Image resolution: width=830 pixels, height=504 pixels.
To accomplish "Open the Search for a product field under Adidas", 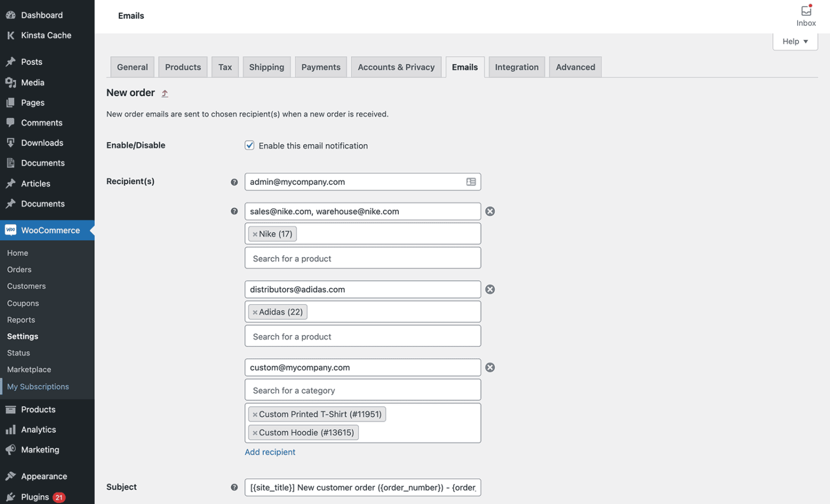I will (x=362, y=336).
